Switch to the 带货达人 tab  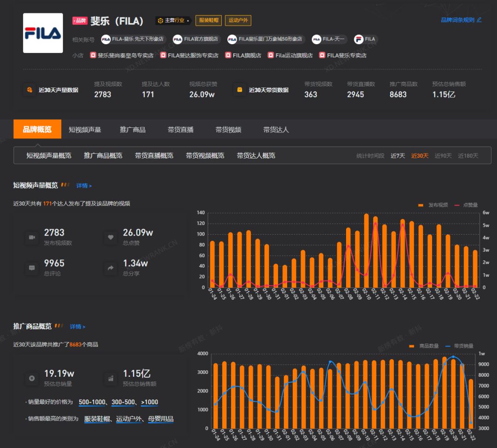coord(276,130)
